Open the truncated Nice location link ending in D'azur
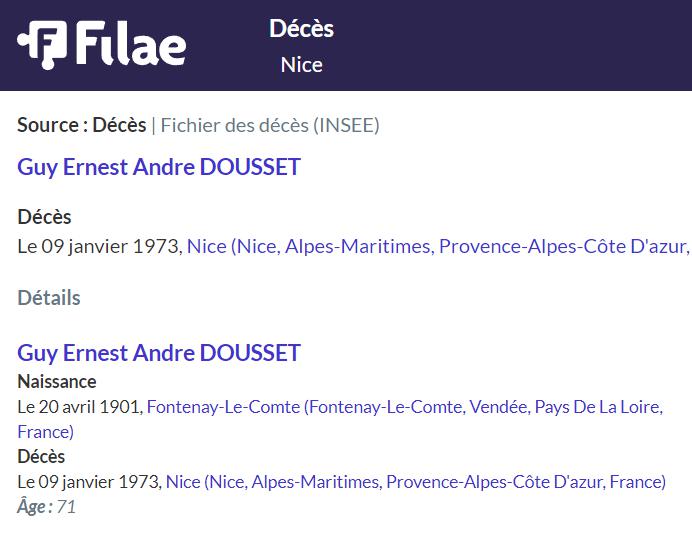Screen dimensions: 692x544 click(439, 246)
